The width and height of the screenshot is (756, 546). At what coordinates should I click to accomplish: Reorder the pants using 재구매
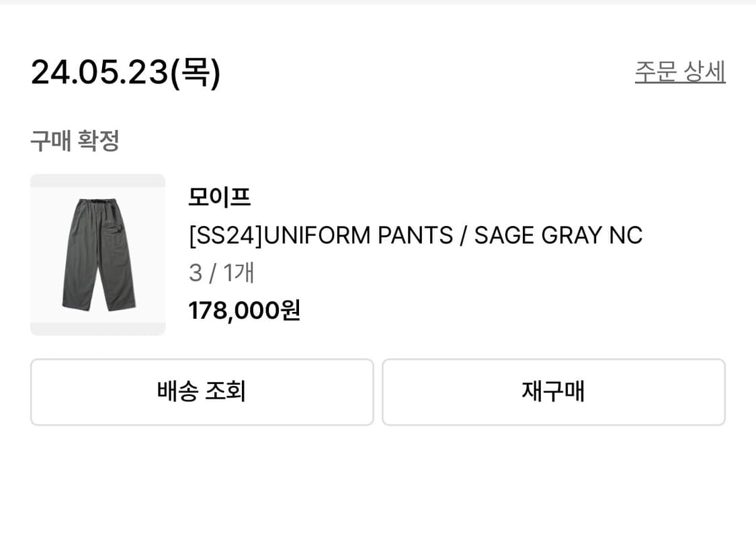[553, 392]
